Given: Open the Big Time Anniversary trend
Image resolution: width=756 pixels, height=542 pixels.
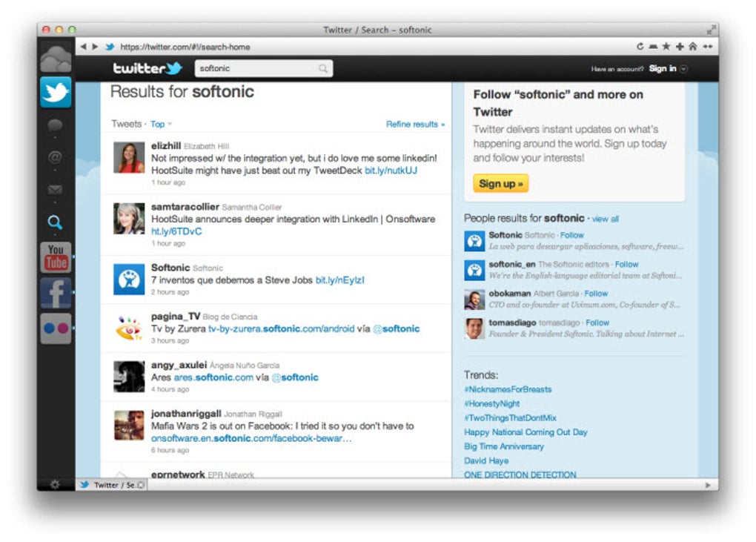Looking at the screenshot, I should pyautogui.click(x=504, y=446).
